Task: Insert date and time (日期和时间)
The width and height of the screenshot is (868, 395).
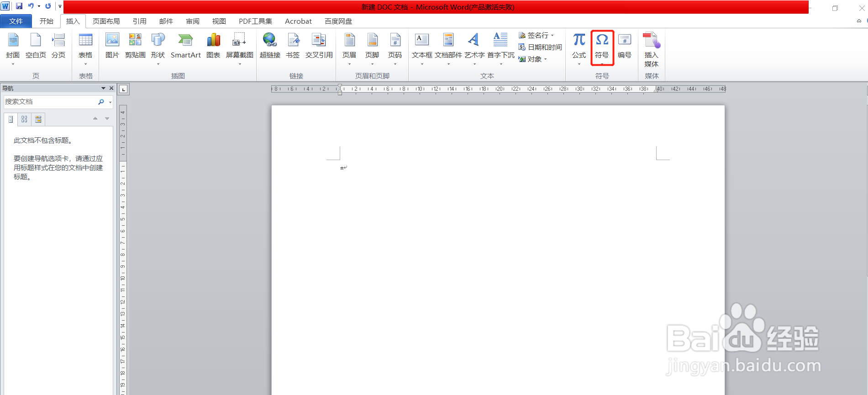Action: [x=540, y=47]
